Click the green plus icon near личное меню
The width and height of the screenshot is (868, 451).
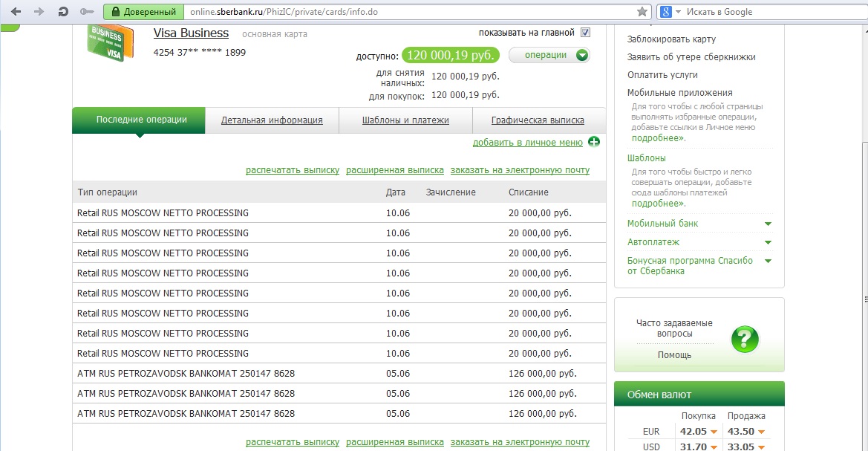[x=594, y=142]
